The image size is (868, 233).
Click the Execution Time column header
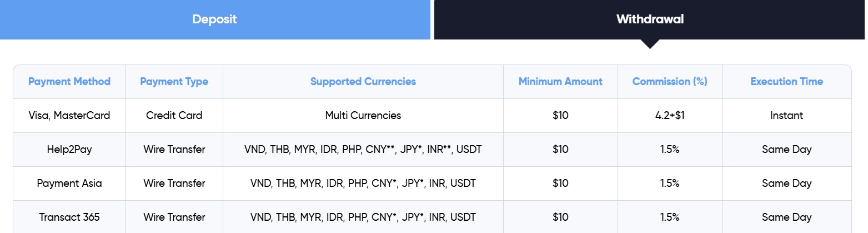click(786, 82)
